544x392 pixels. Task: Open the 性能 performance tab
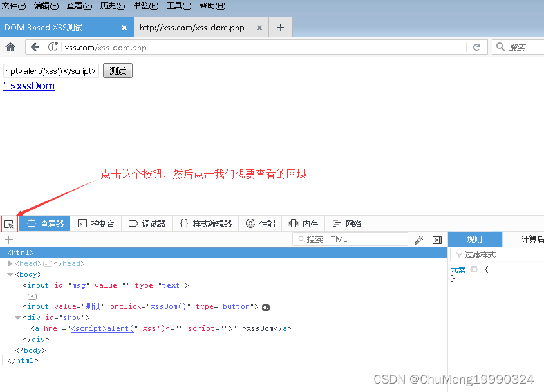click(x=261, y=224)
